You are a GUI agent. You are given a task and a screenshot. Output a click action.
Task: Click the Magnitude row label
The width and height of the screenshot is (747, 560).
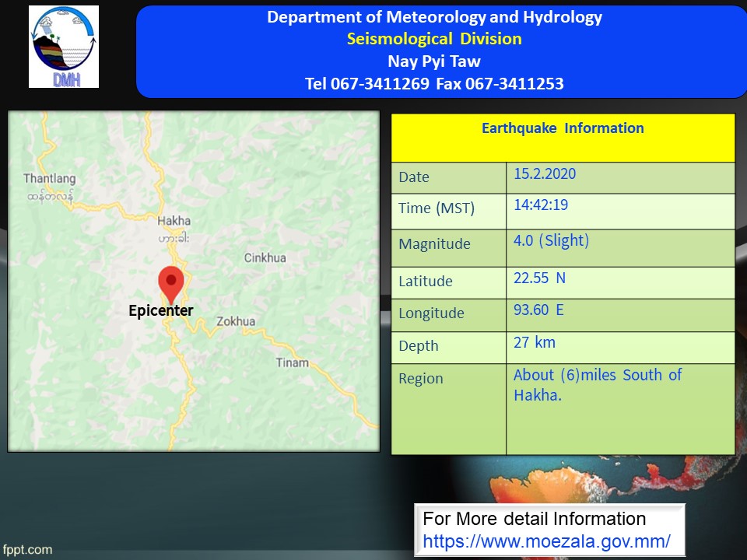[434, 243]
